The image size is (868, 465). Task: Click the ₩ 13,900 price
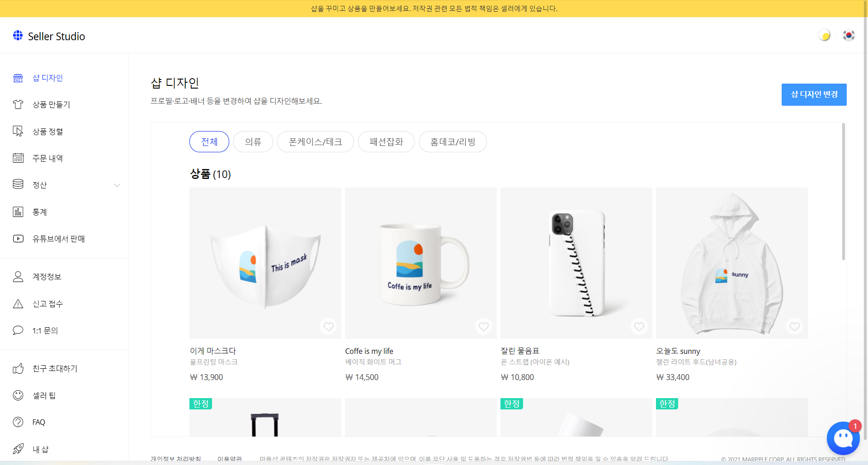[207, 377]
